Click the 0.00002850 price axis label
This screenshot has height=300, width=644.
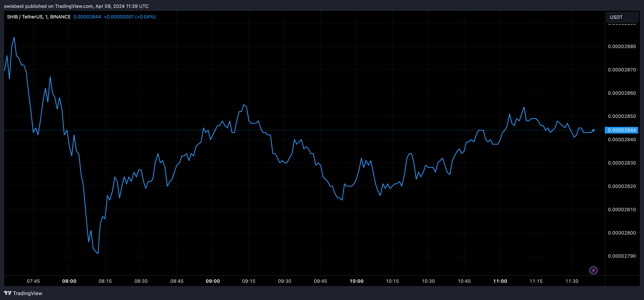click(x=622, y=116)
